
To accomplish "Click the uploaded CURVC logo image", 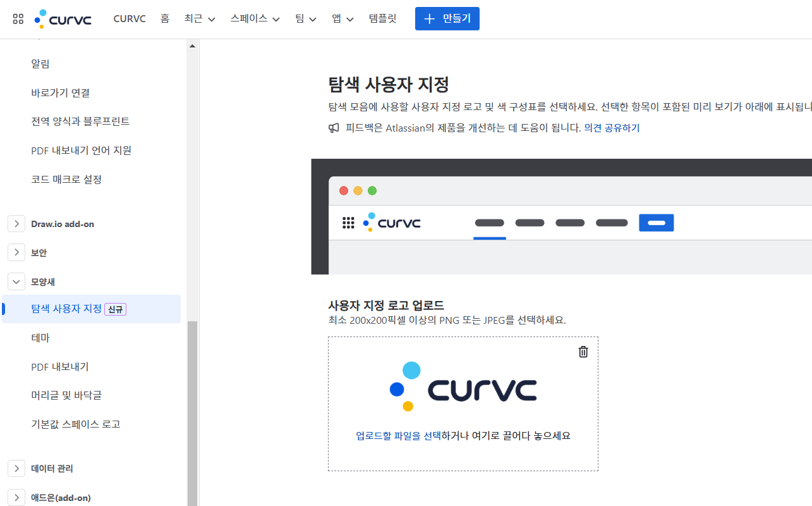I will coord(463,386).
